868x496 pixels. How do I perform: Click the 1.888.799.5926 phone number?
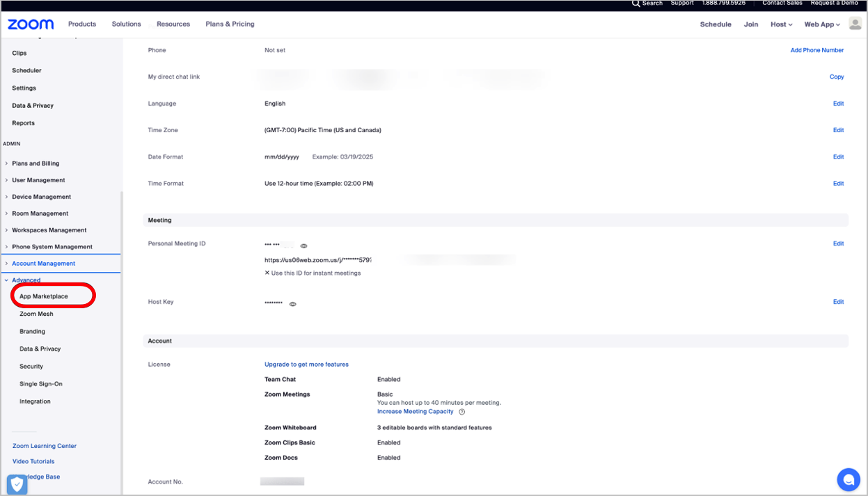click(x=723, y=3)
